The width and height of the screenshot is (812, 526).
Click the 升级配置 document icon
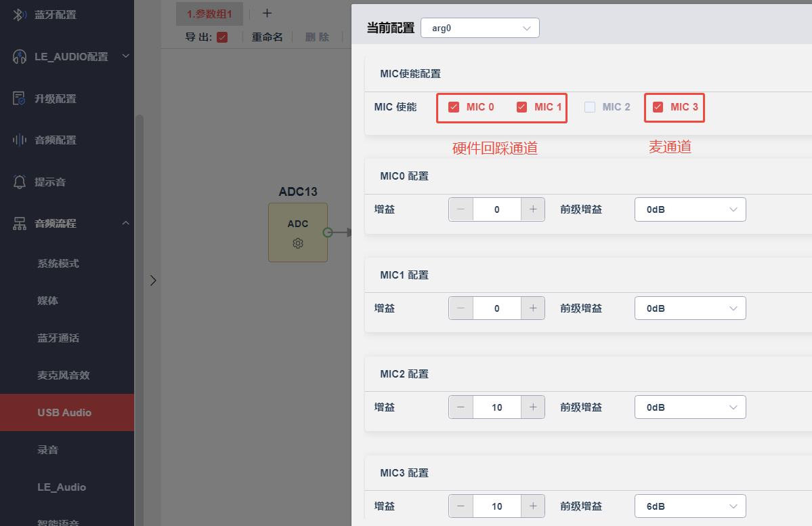[x=19, y=98]
